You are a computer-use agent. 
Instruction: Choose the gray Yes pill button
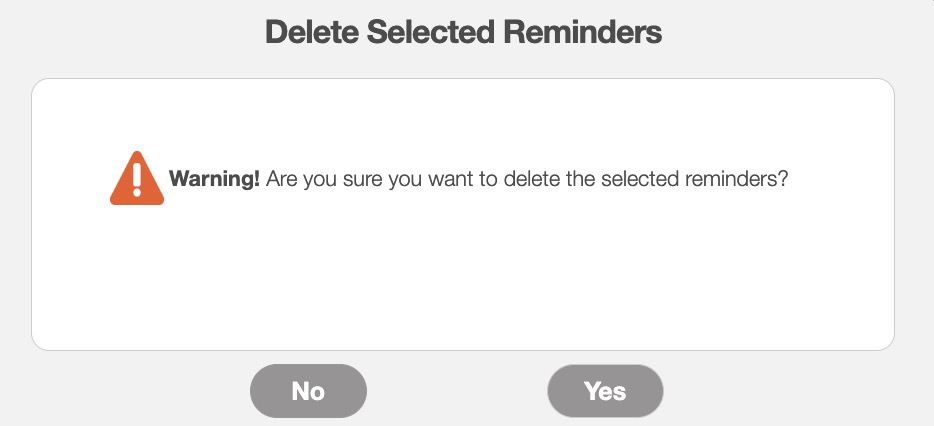tap(605, 390)
